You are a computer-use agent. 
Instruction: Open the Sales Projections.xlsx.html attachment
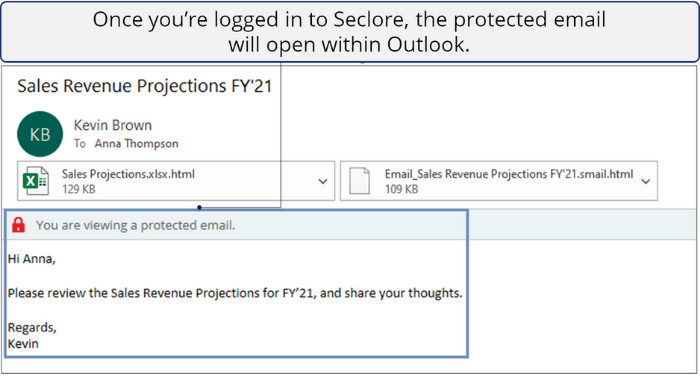176,181
